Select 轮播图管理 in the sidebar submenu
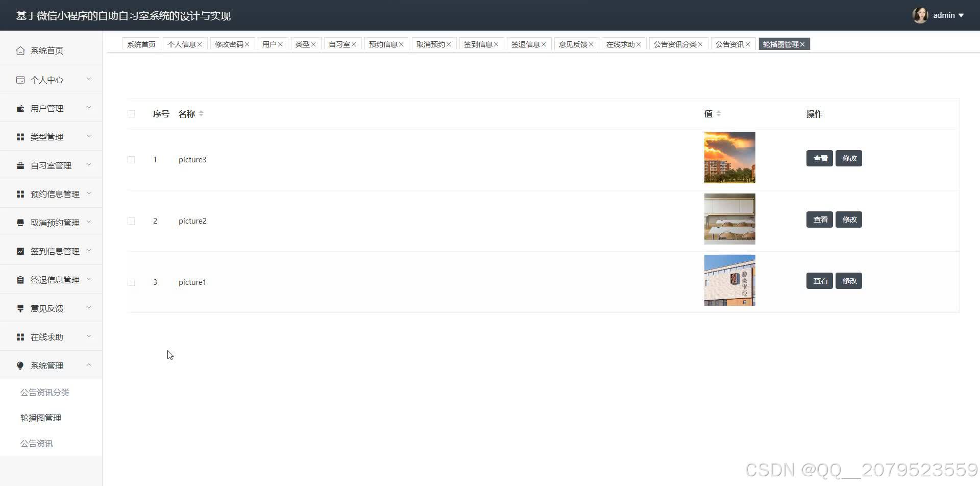980x486 pixels. [x=41, y=418]
